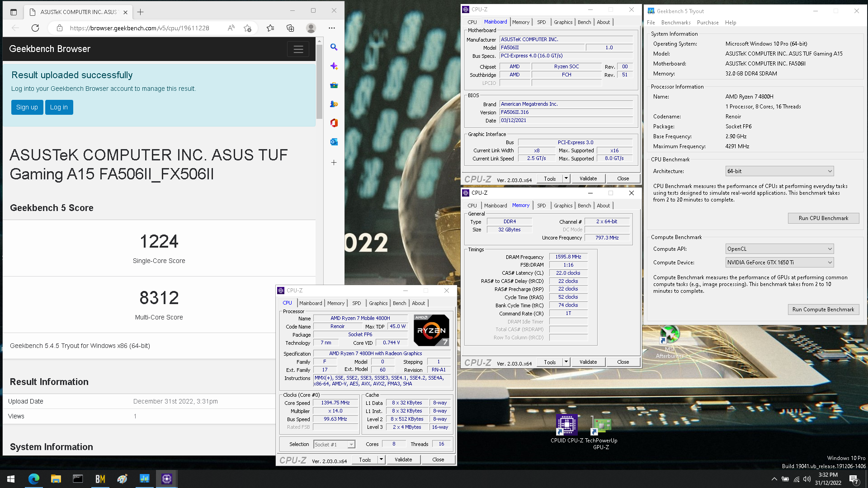Expand Architecture dropdown in Geekbench
The height and width of the screenshot is (488, 868).
(779, 171)
